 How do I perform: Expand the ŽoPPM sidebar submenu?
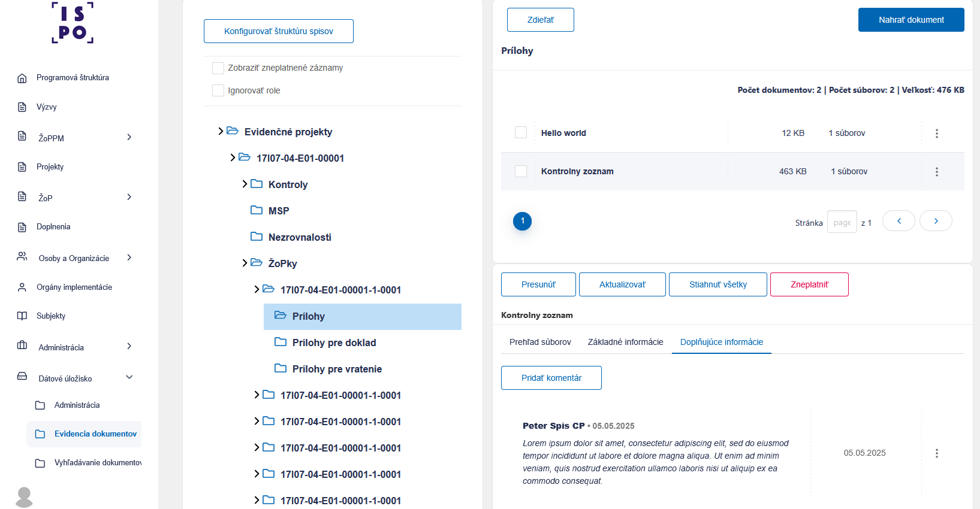click(129, 137)
